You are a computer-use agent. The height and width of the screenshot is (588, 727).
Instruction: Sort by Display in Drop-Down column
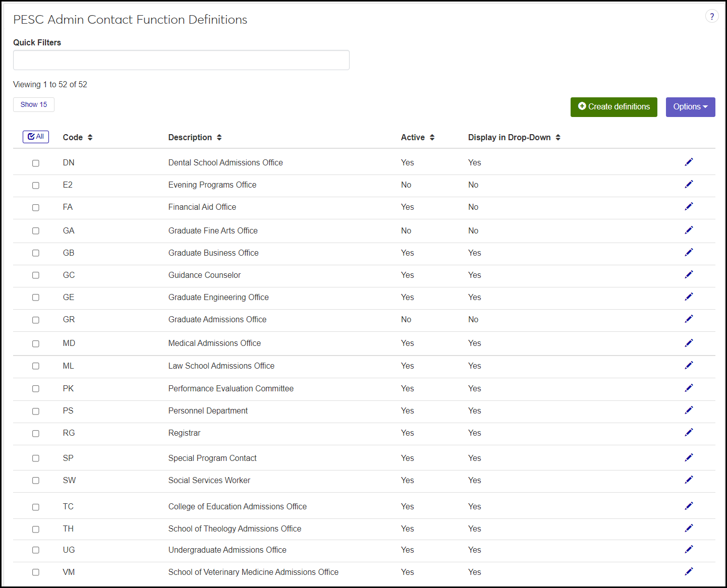click(x=514, y=137)
